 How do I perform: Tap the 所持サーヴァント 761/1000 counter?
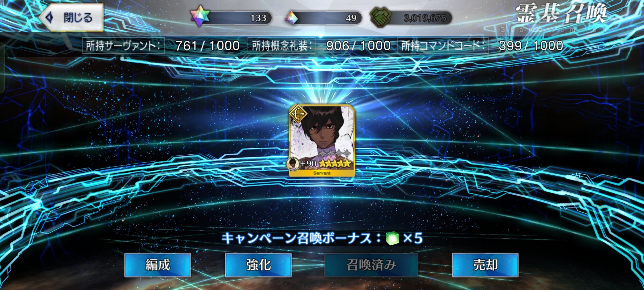tap(162, 46)
